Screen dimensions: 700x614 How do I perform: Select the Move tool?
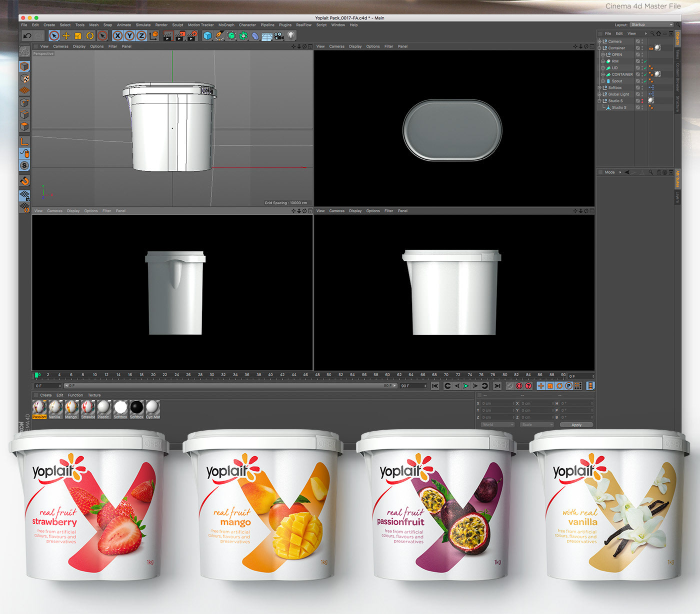(x=66, y=35)
